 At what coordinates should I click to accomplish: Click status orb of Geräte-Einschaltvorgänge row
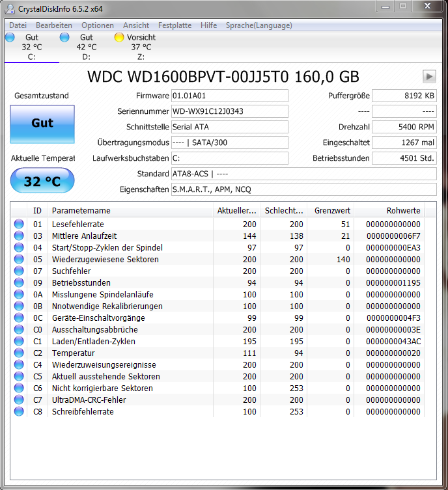point(19,318)
